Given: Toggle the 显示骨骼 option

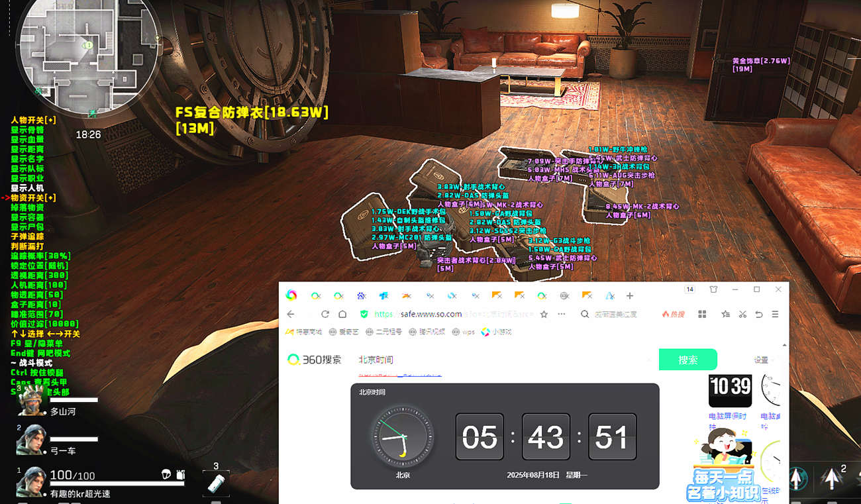Looking at the screenshot, I should 27,130.
